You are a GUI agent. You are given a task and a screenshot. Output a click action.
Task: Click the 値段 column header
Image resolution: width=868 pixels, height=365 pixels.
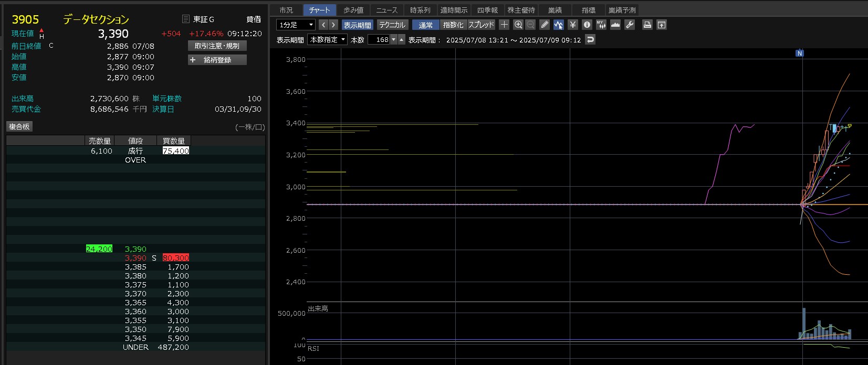135,141
